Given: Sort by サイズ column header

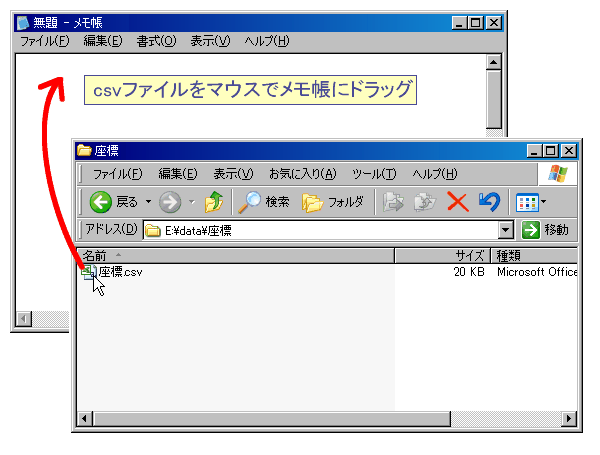Looking at the screenshot, I should 442,255.
